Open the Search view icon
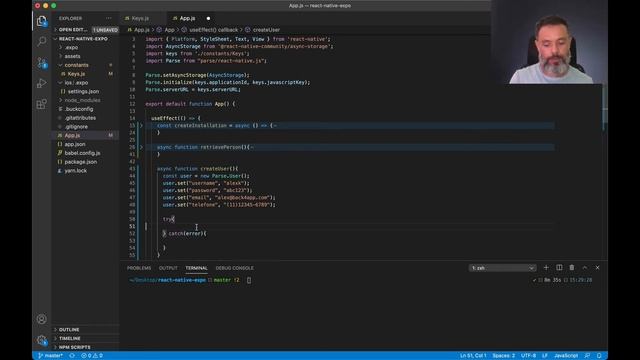The image size is (640, 360). [42, 41]
